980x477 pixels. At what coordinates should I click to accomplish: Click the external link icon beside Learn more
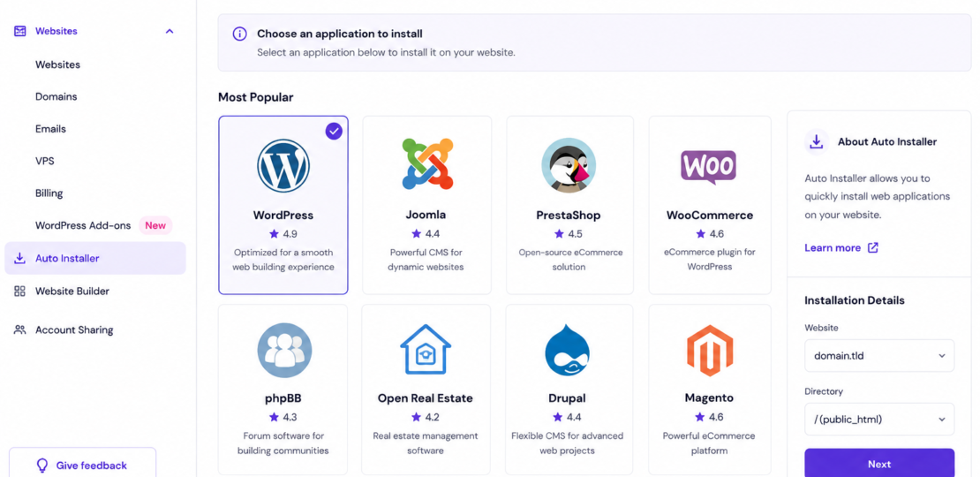coord(873,247)
